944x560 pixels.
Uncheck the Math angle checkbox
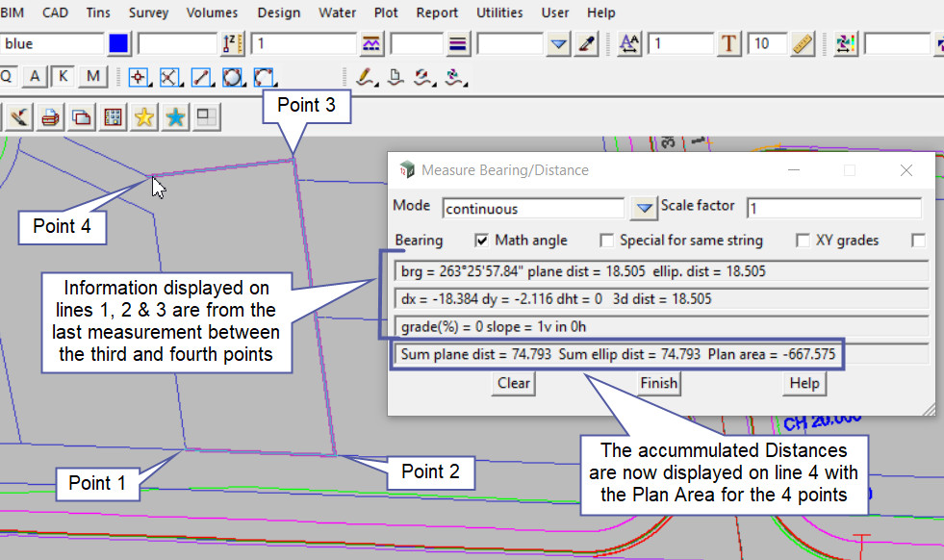[482, 241]
